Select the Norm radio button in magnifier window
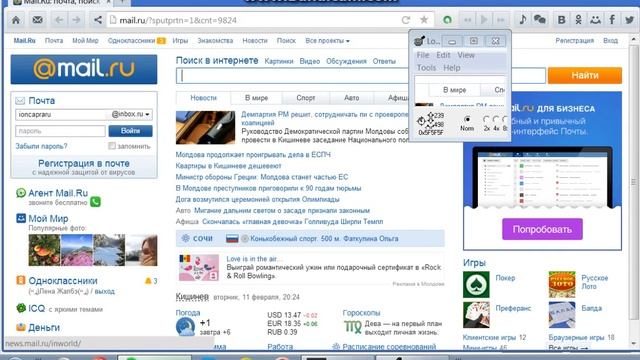640x360 pixels. (467, 120)
